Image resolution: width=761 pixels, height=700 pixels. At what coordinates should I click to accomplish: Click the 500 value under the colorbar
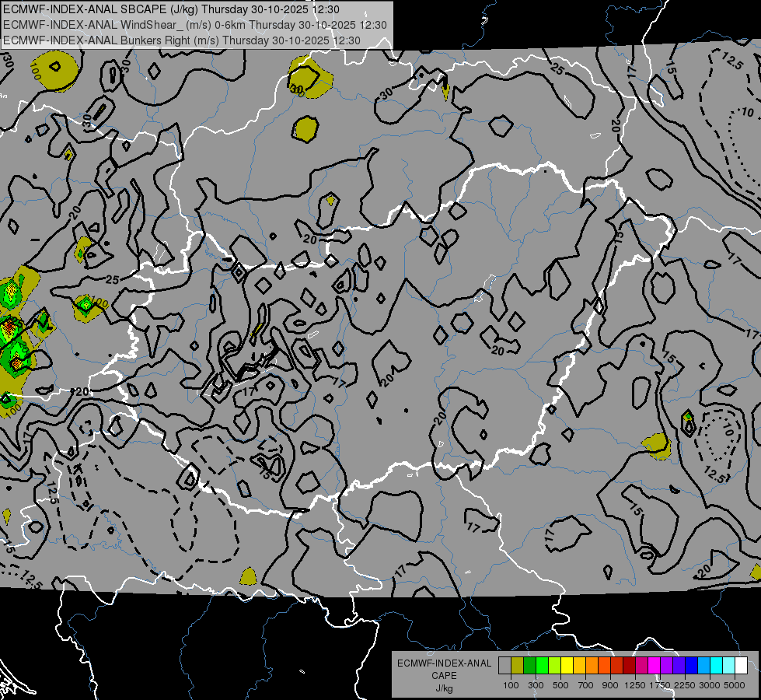(x=560, y=685)
